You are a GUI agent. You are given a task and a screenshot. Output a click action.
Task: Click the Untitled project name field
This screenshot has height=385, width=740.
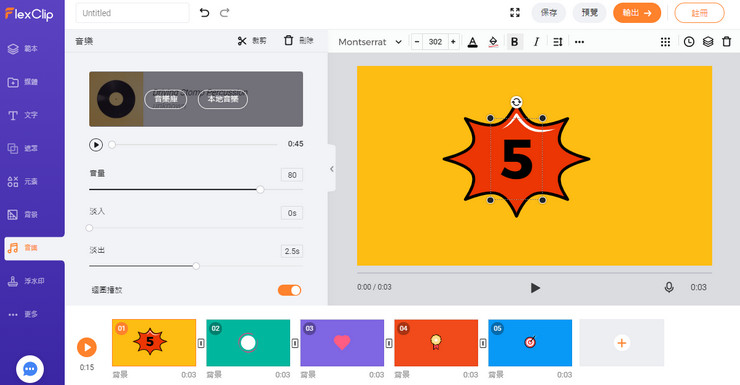click(x=132, y=13)
